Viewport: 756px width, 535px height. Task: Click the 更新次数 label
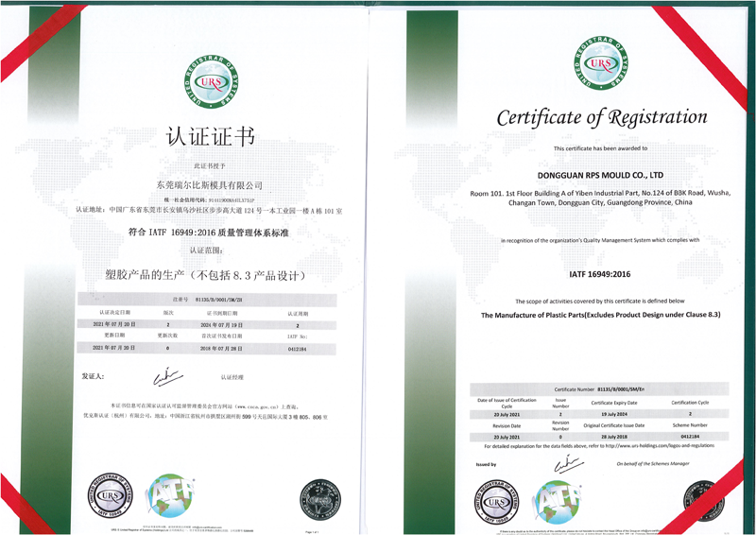[x=168, y=336]
